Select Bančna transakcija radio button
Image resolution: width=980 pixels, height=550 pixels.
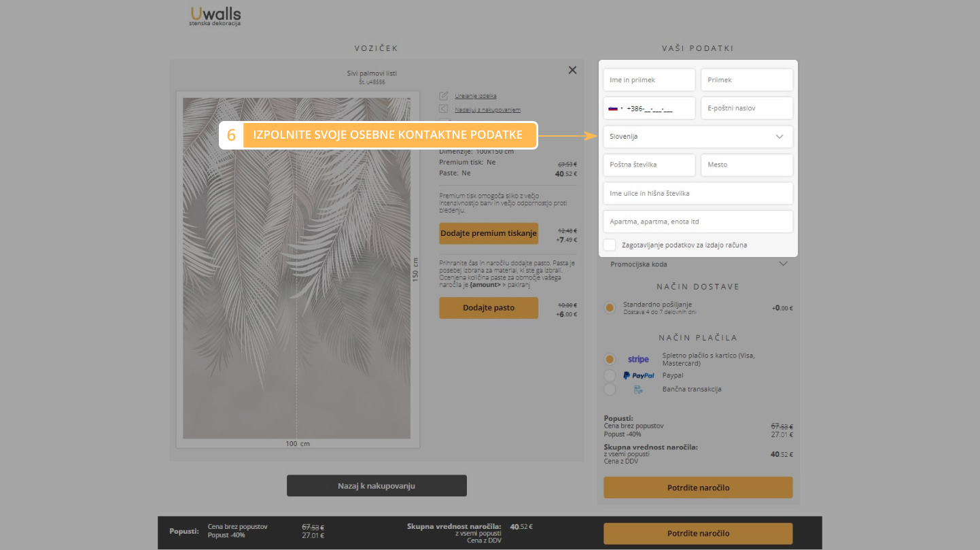(610, 390)
